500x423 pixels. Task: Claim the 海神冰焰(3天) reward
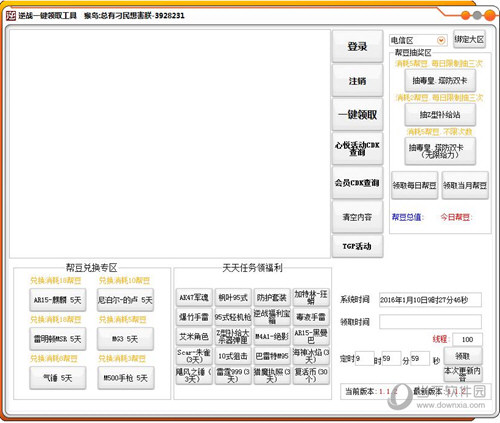point(311,356)
